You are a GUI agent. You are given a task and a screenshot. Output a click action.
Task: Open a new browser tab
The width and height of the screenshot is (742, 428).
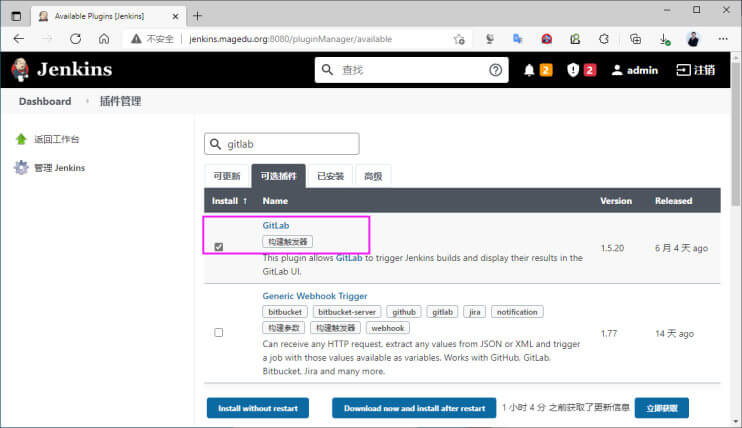point(197,16)
